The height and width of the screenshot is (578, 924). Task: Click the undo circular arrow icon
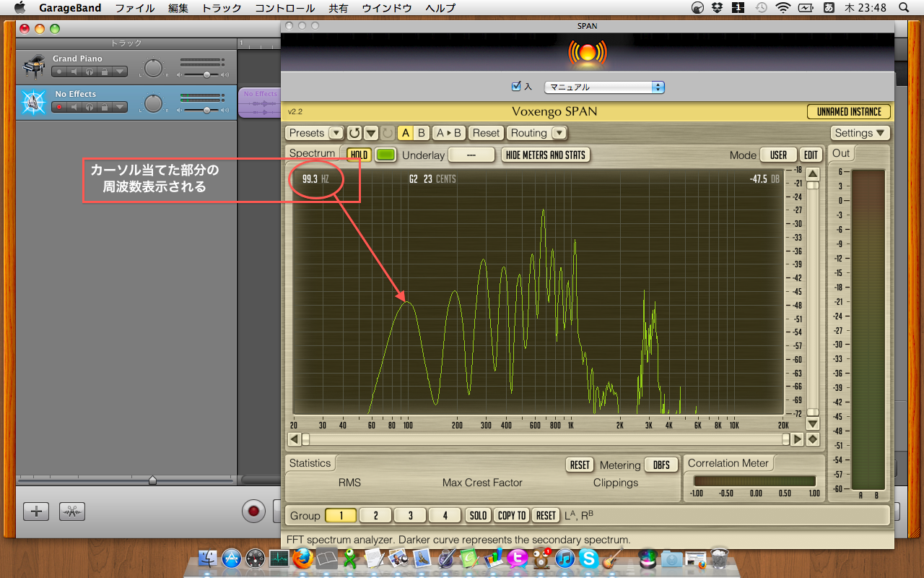coord(354,133)
